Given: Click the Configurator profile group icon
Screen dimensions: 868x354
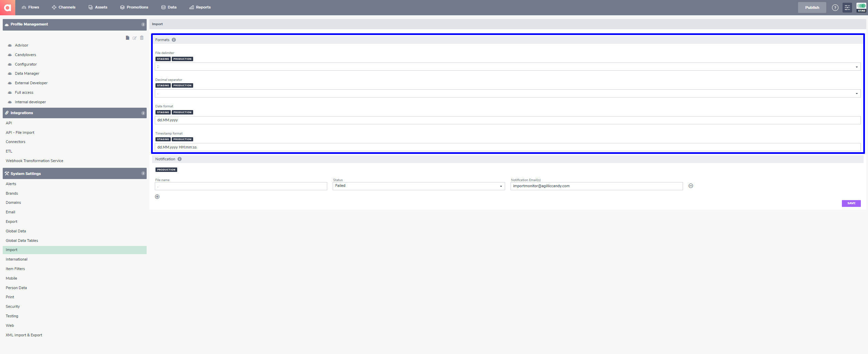Looking at the screenshot, I should (x=10, y=64).
